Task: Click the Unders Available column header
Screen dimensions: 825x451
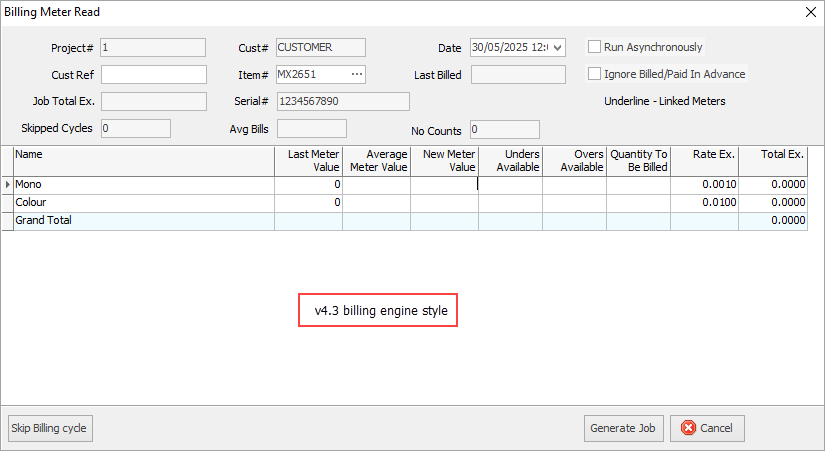Action: coord(511,161)
